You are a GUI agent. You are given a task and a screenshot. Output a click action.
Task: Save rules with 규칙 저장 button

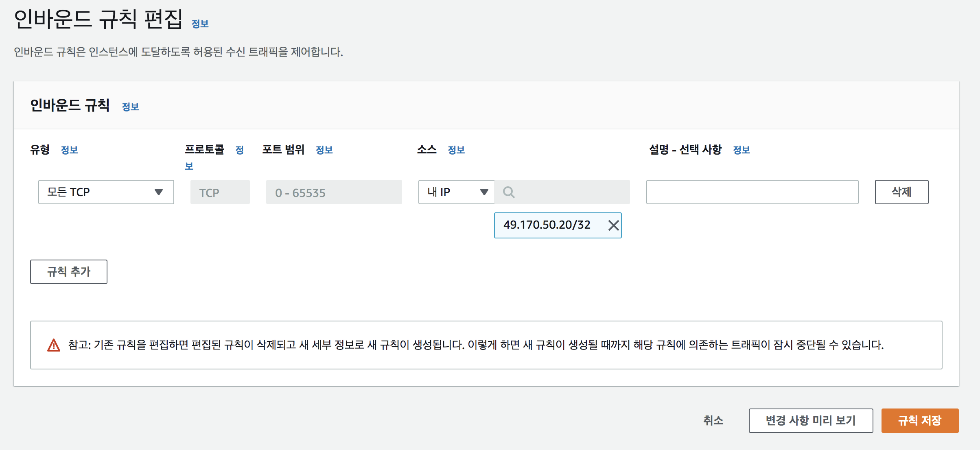pyautogui.click(x=919, y=420)
